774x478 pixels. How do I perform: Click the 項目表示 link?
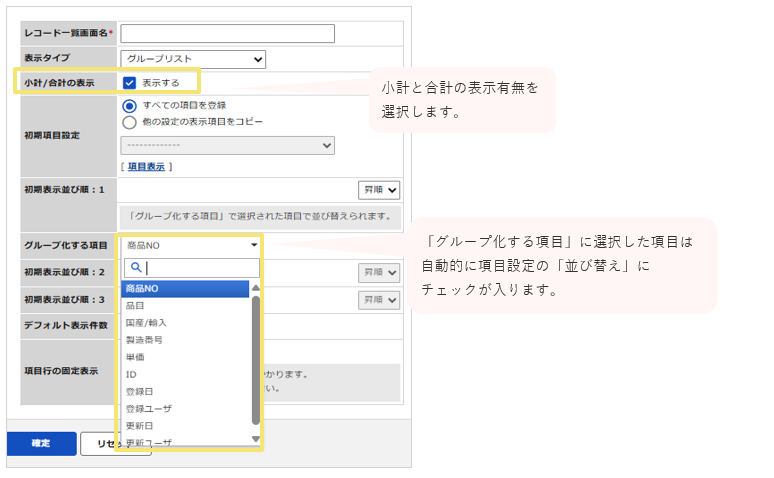click(x=146, y=167)
